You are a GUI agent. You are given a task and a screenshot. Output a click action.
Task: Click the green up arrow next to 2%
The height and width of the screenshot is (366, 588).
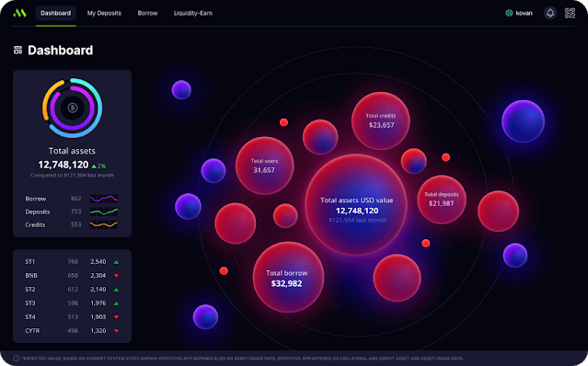[94, 166]
